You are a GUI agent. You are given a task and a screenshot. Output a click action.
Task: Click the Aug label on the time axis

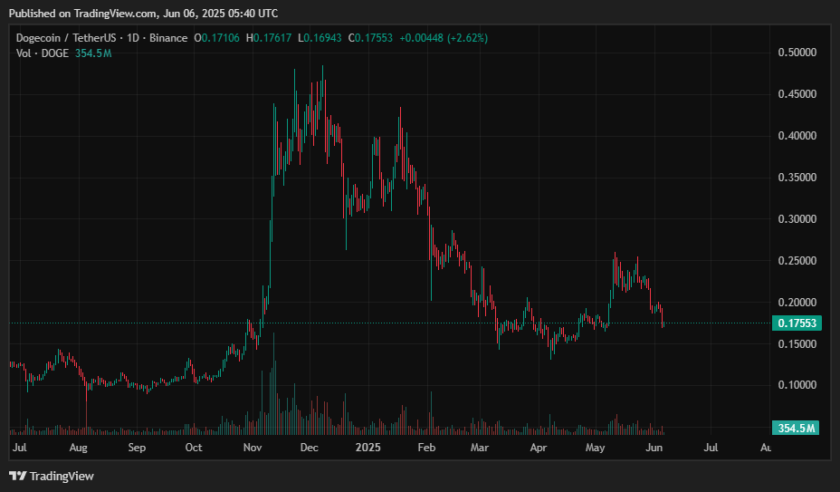(79, 450)
